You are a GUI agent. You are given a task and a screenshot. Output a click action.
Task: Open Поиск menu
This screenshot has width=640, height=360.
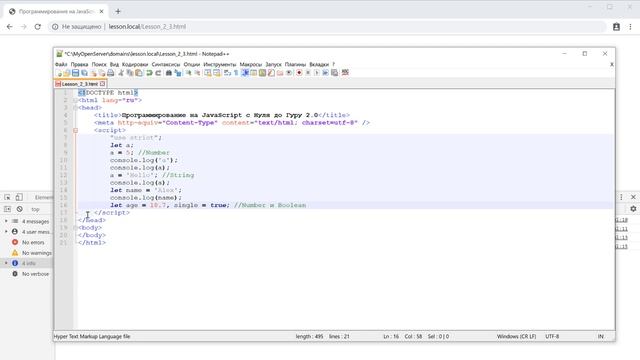click(99, 64)
